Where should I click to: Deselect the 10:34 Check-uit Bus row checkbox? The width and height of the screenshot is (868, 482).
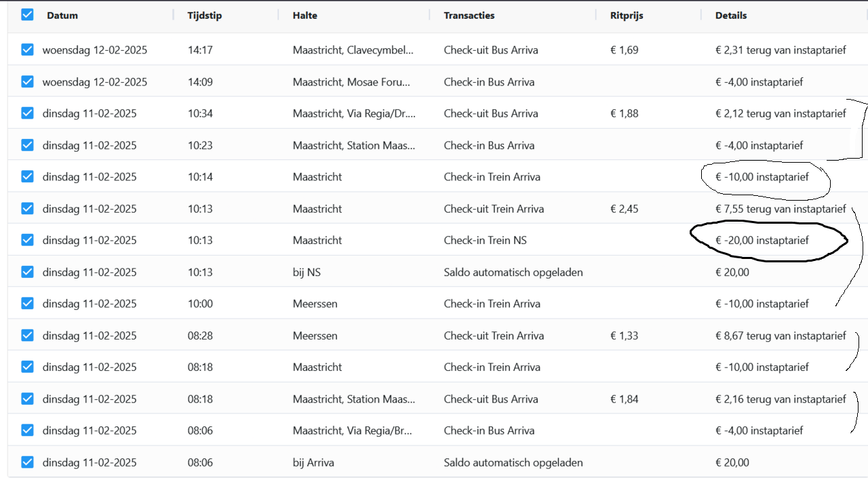tap(27, 113)
